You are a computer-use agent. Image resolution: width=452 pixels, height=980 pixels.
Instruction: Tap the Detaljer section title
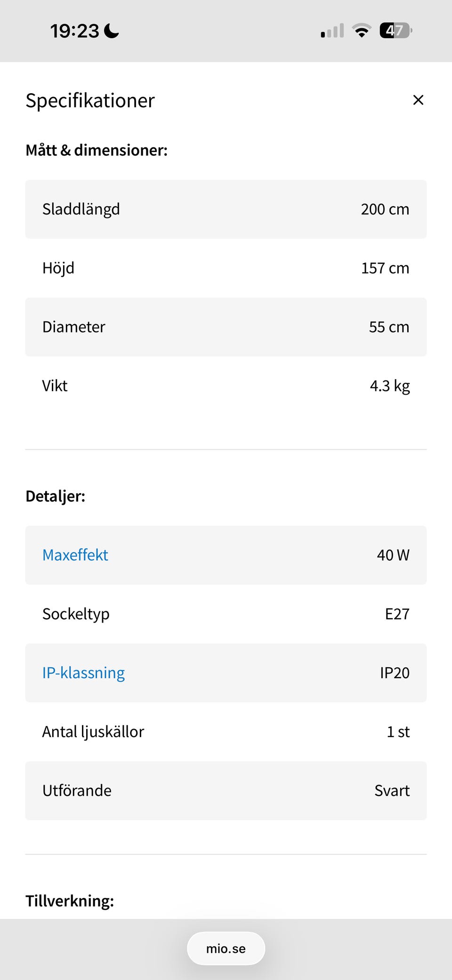pos(56,496)
